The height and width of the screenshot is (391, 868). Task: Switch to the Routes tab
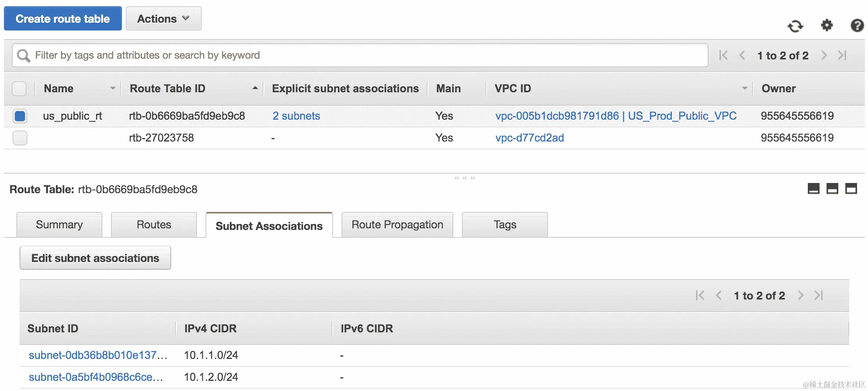point(154,225)
